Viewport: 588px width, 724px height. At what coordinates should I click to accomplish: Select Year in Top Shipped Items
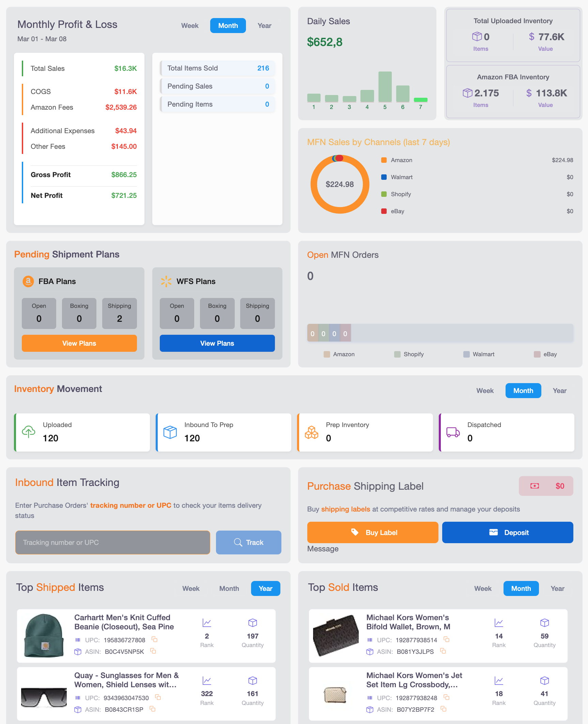point(266,588)
